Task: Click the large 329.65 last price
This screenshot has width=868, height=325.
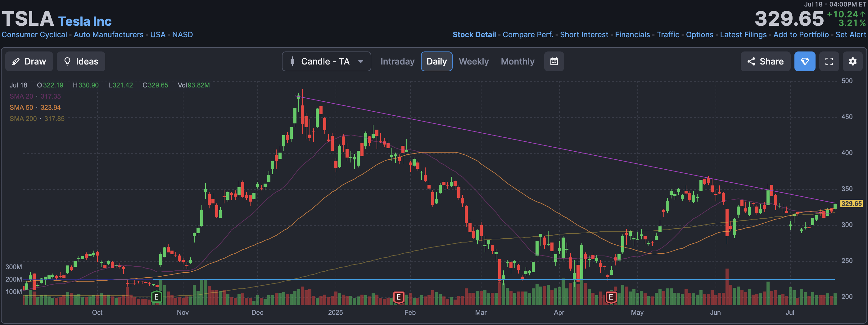Action: [789, 19]
